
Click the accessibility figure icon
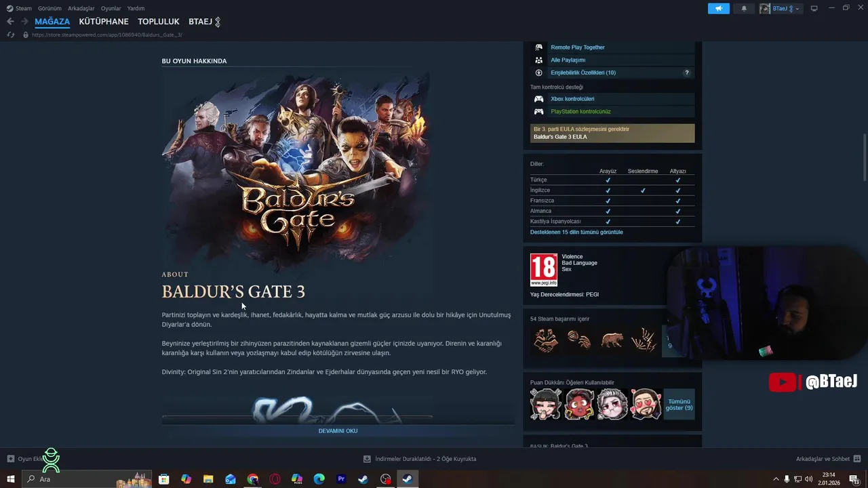coord(538,73)
